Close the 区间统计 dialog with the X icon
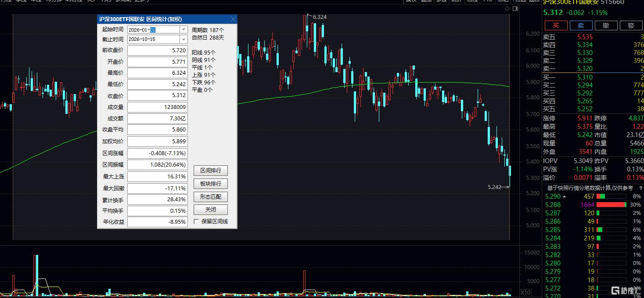The height and width of the screenshot is (298, 644). 233,19
